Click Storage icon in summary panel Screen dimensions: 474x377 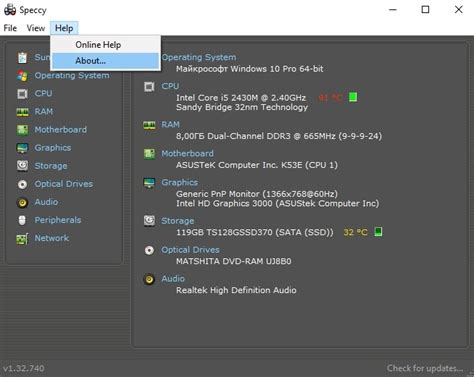tap(149, 221)
